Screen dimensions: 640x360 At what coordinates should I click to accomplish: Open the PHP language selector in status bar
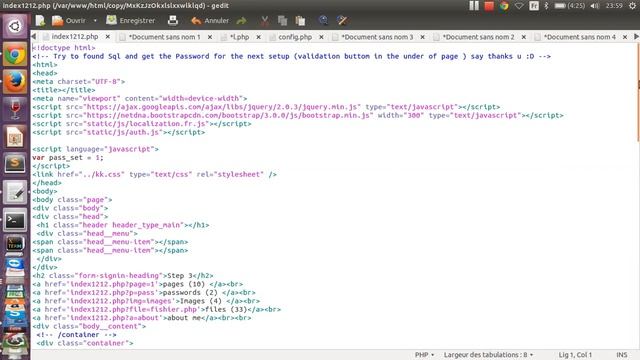tap(424, 355)
